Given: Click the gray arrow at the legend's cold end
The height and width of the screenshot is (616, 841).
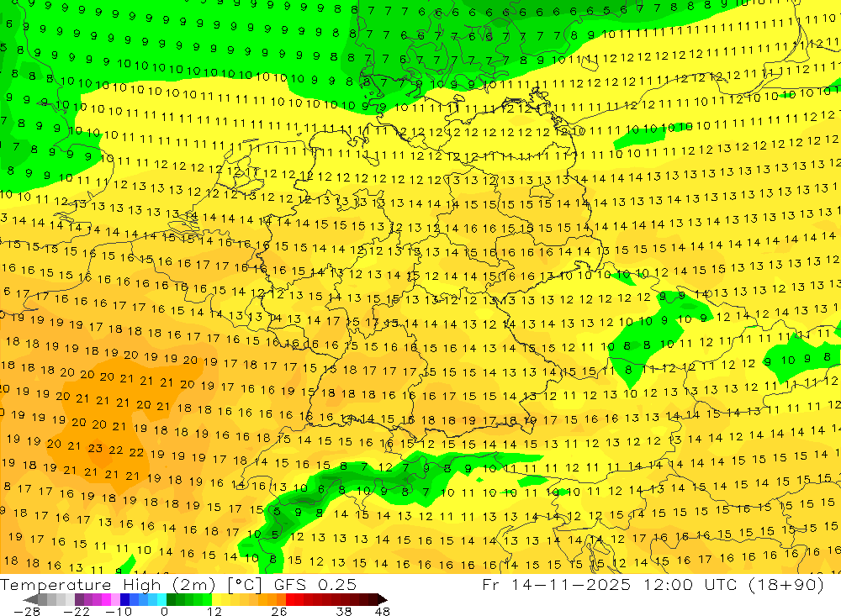Looking at the screenshot, I should point(30,600).
